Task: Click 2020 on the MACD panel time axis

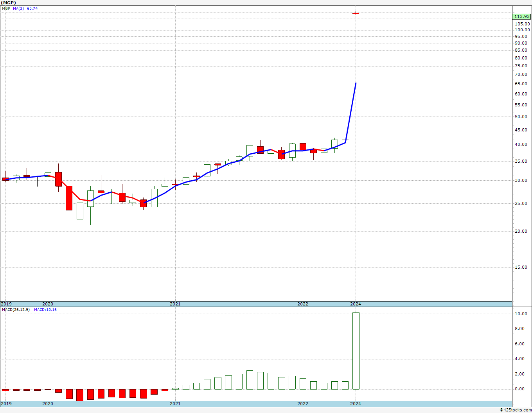Action: pos(47,404)
